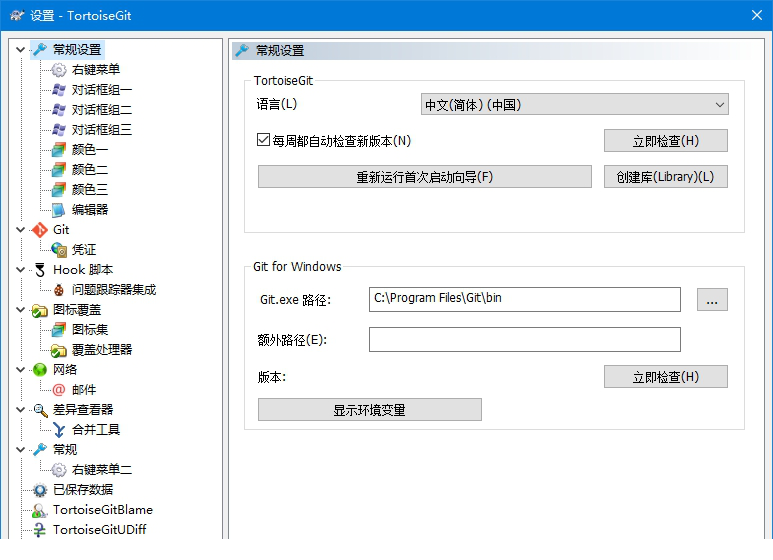Click the gear icon beside 右键菜单二
Viewport: 773px width, 560px height.
click(x=59, y=470)
